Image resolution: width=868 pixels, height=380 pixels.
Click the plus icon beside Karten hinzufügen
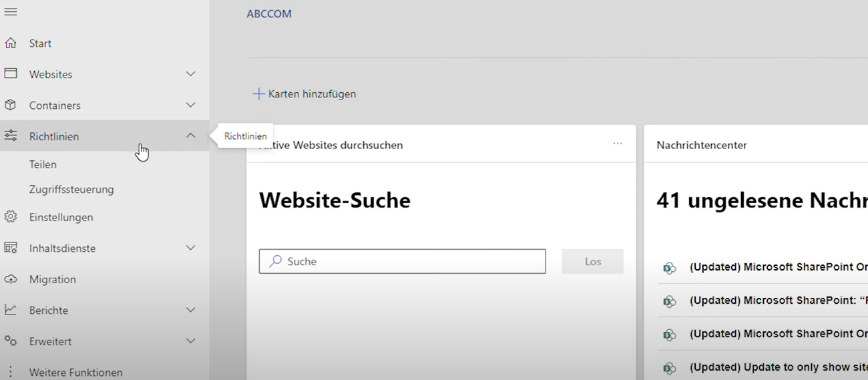point(258,93)
